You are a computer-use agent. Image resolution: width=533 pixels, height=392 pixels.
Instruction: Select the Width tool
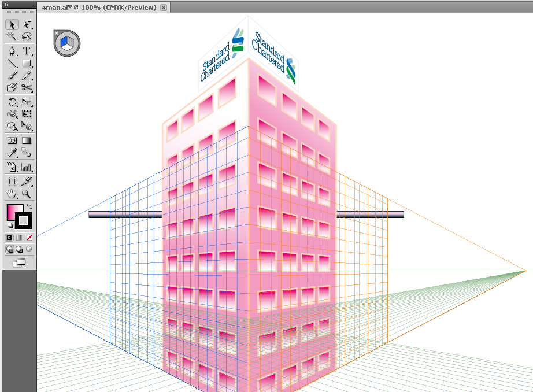[12, 114]
